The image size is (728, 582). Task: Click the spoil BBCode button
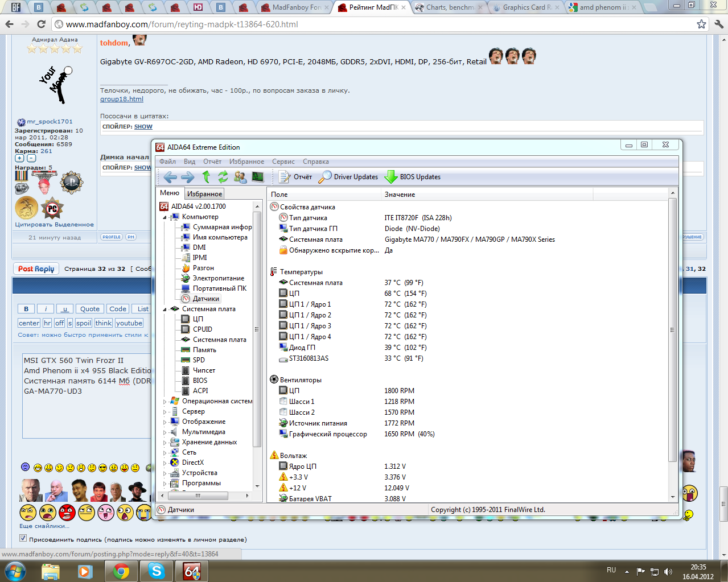pos(84,323)
